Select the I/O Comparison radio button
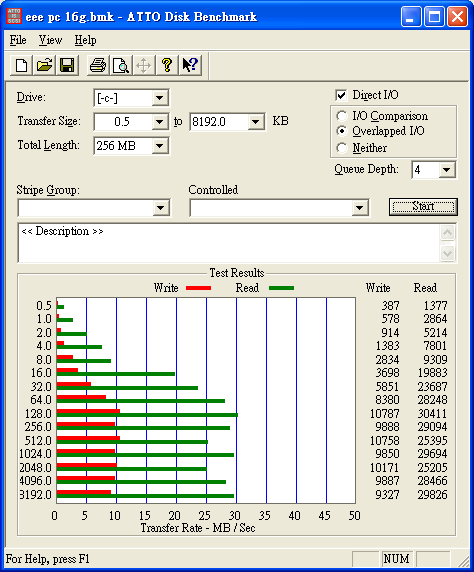The image size is (474, 572). (x=342, y=116)
